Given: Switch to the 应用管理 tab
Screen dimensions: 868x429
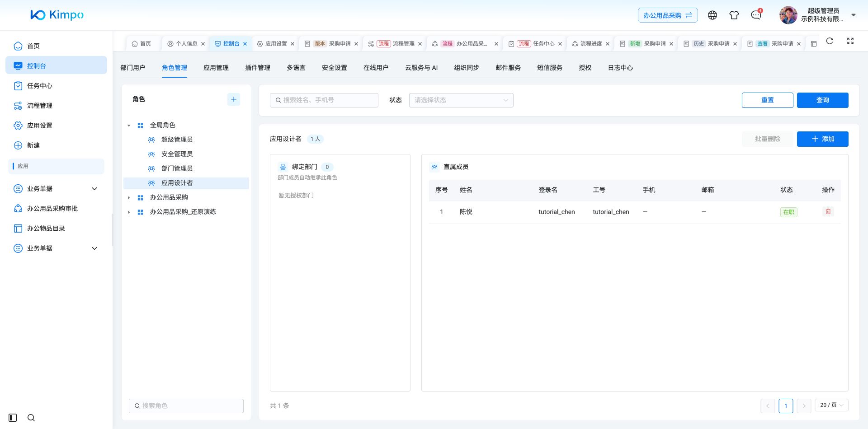Looking at the screenshot, I should pos(216,68).
